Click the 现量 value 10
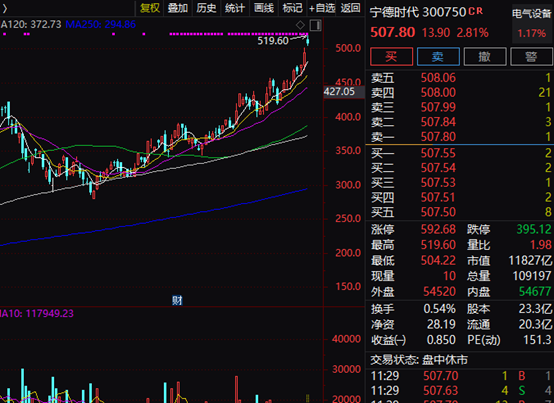 pos(449,276)
